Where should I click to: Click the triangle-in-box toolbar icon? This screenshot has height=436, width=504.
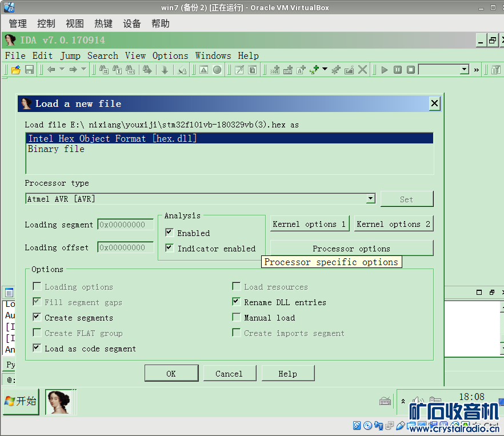tap(204, 70)
